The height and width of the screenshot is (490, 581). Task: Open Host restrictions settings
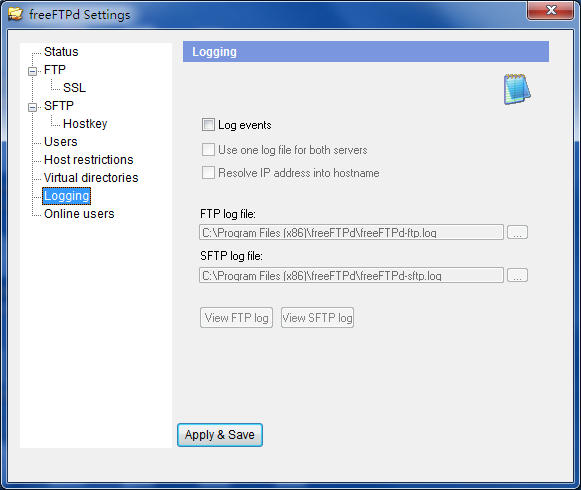pos(89,160)
